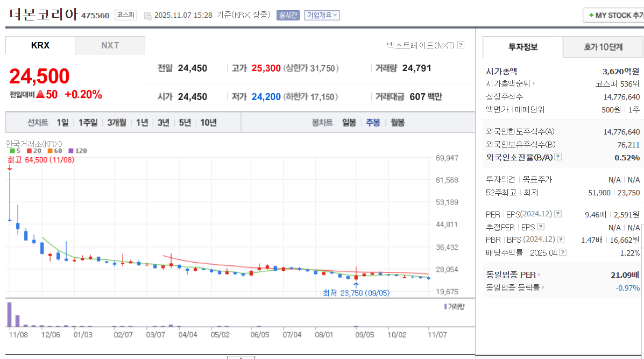Screen dimensions: 644x359
Task: Switch candle chart to 월봉
Action: coord(398,122)
